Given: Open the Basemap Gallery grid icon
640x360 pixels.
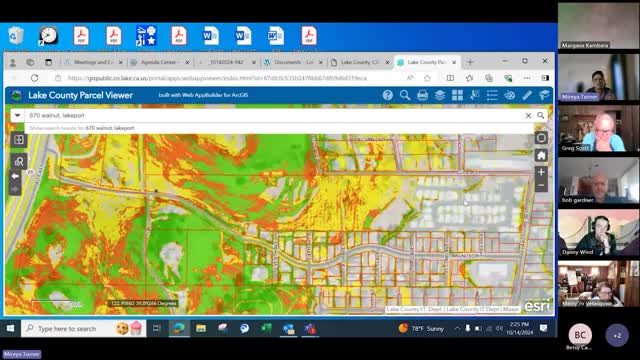Looking at the screenshot, I should 457,95.
